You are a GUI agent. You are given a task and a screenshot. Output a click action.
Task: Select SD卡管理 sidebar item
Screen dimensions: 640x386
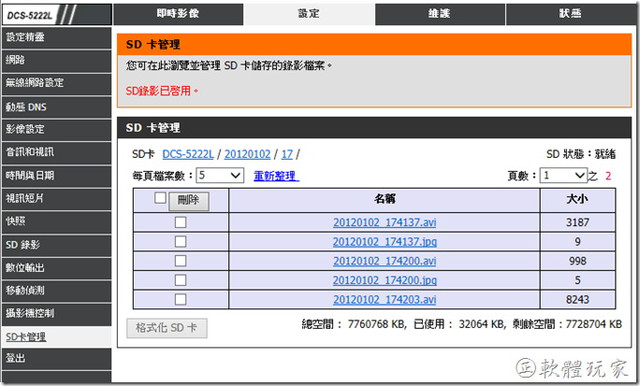(56, 337)
